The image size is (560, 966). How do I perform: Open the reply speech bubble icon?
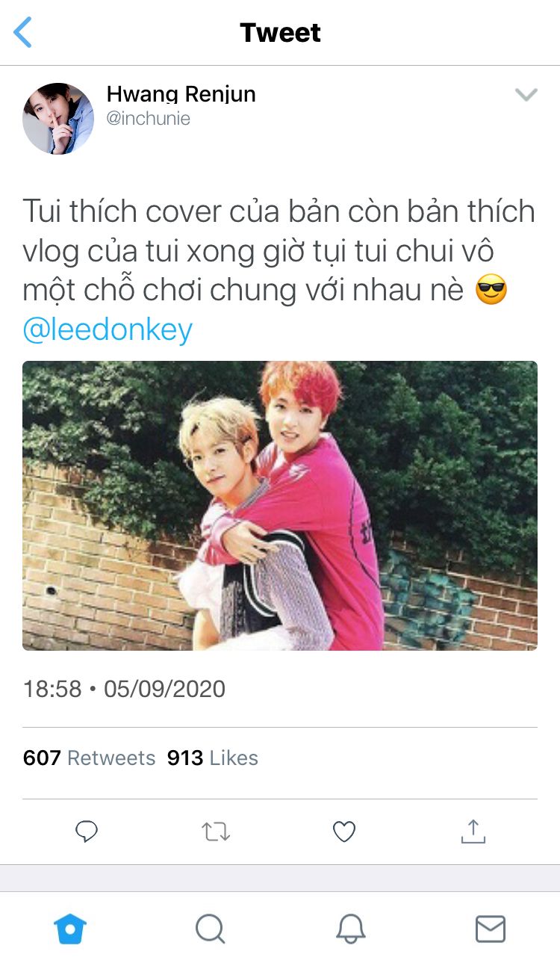pyautogui.click(x=87, y=832)
